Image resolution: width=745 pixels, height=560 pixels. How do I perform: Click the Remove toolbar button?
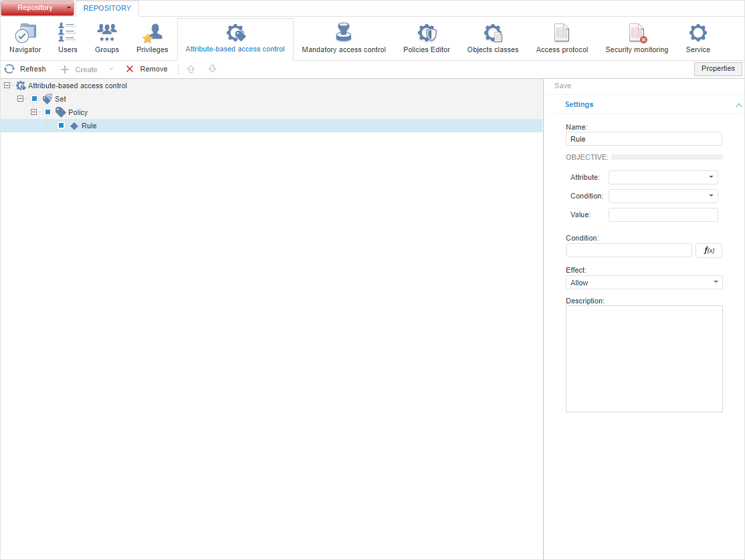coord(146,69)
